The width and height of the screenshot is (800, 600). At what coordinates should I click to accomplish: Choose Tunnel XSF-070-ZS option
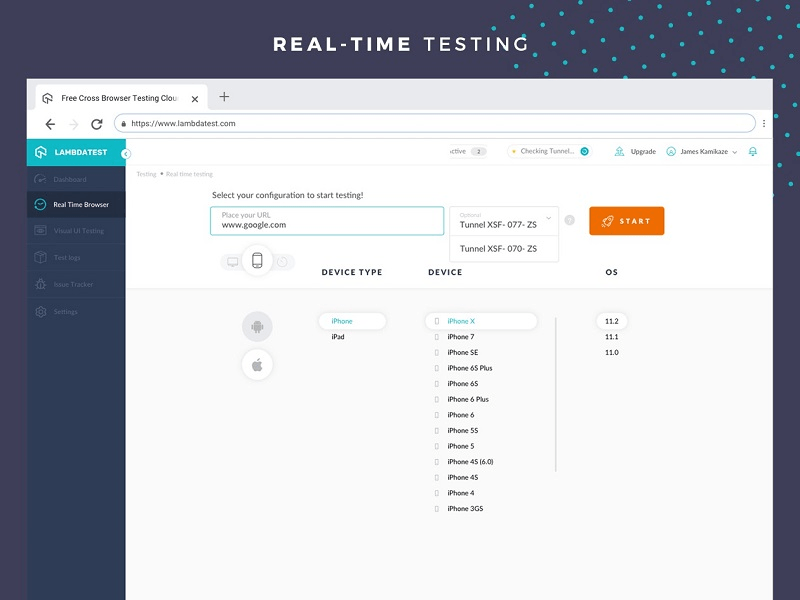[504, 248]
